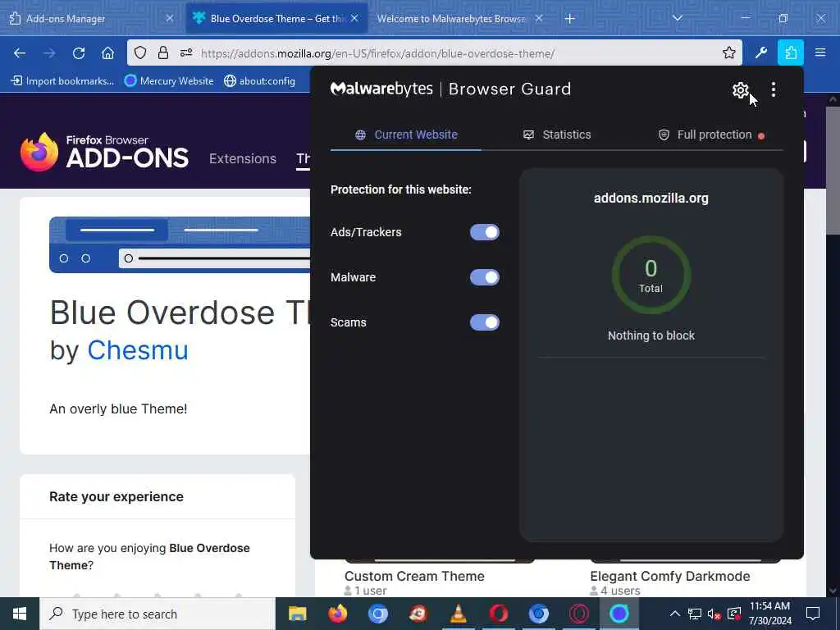Toggle Scams protection switch

tap(484, 322)
